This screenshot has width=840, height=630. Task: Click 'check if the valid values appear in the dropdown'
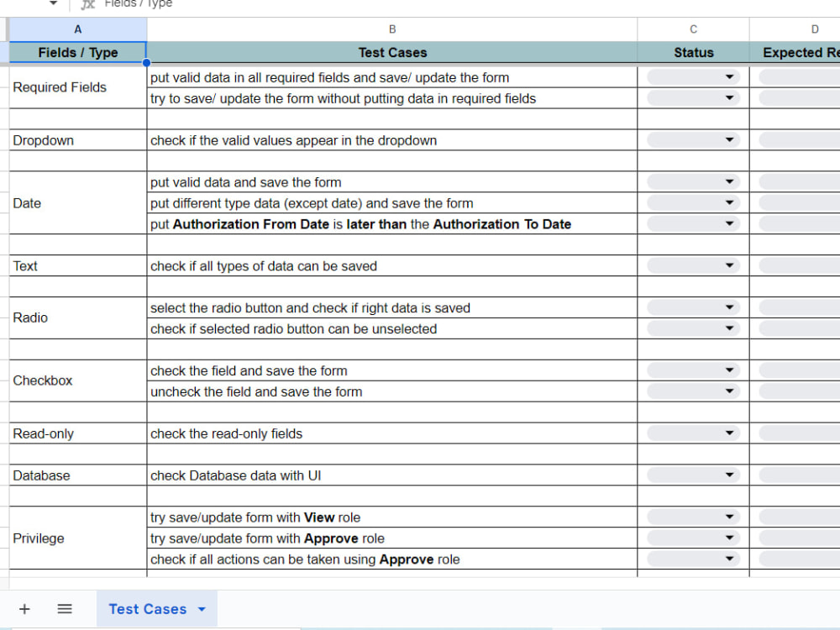point(392,140)
